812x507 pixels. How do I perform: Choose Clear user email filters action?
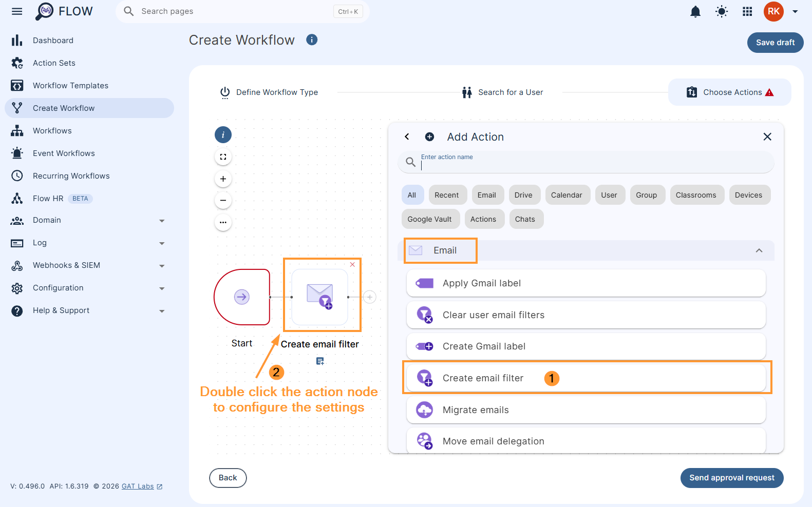click(586, 315)
